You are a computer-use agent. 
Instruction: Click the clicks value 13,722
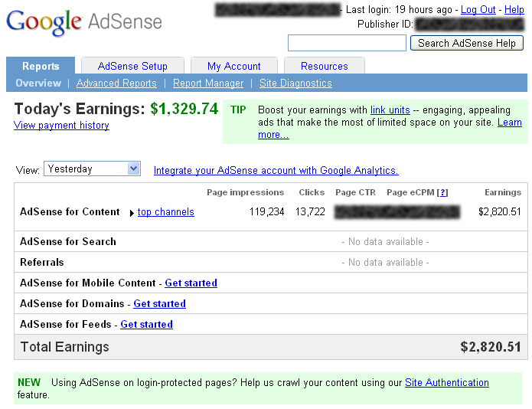[x=310, y=212]
